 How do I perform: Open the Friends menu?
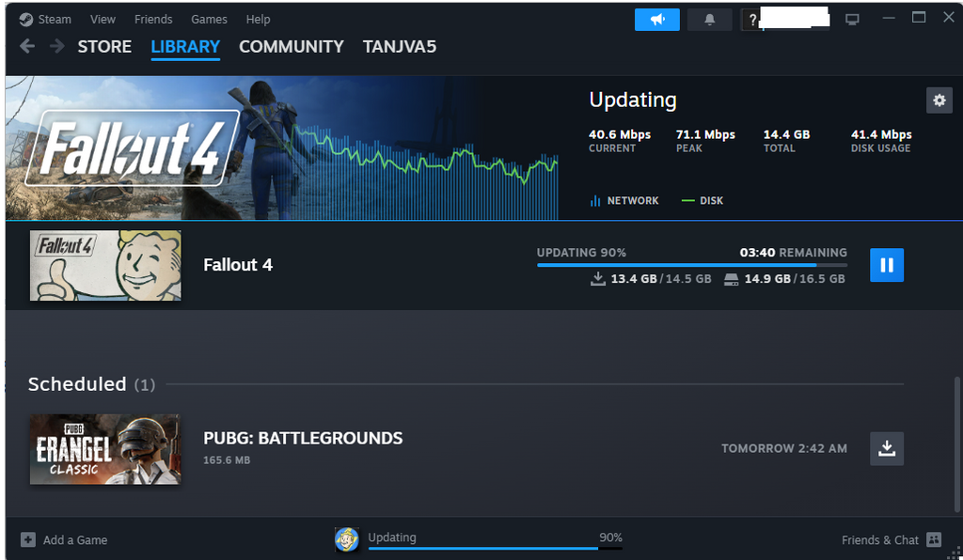pyautogui.click(x=153, y=20)
